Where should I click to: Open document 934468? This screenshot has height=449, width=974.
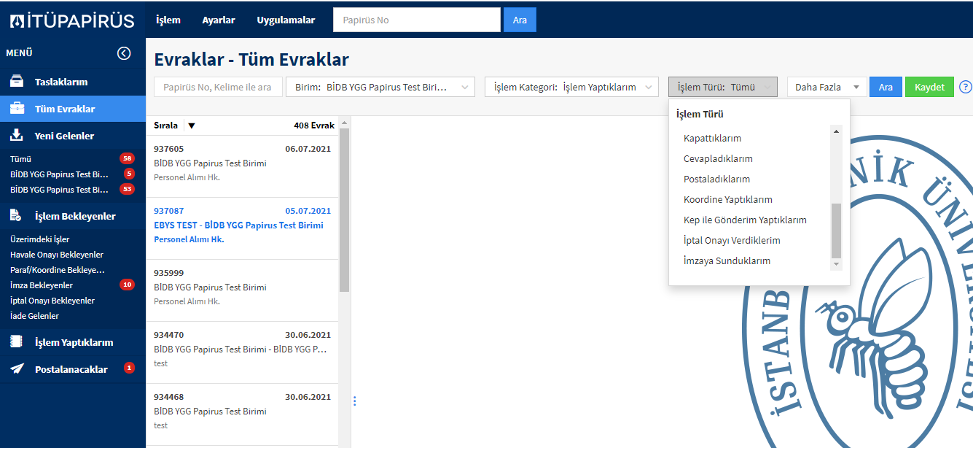click(x=242, y=415)
